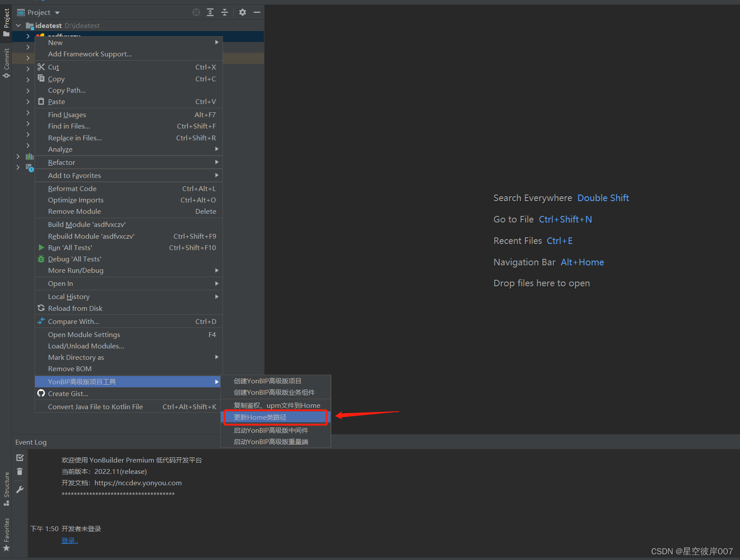Open the Project tool window side tab

(6, 23)
